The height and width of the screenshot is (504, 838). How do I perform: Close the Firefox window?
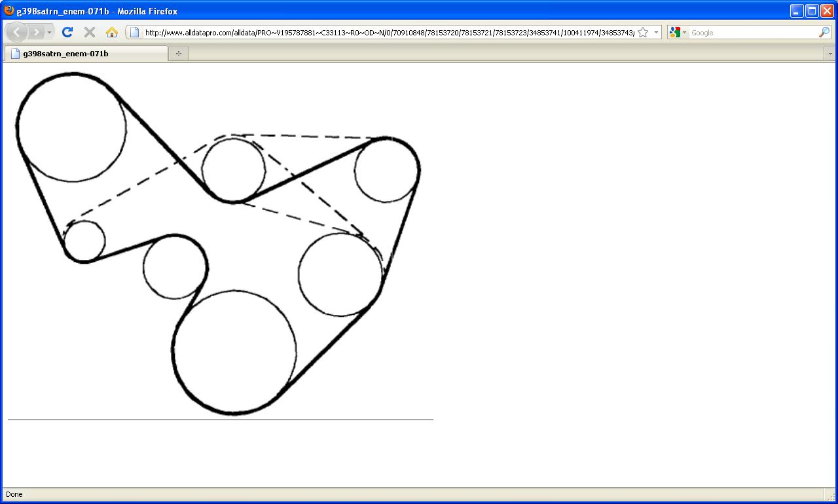pyautogui.click(x=827, y=10)
